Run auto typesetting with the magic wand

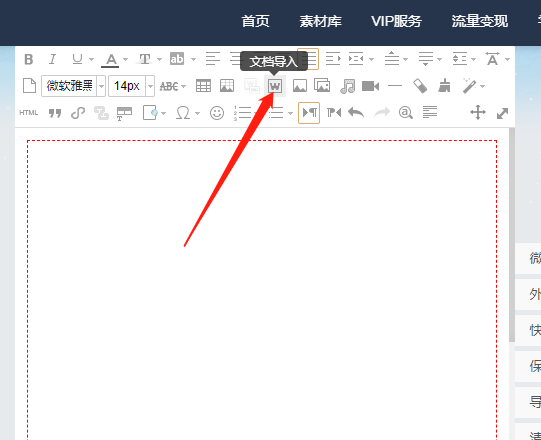[x=470, y=86]
